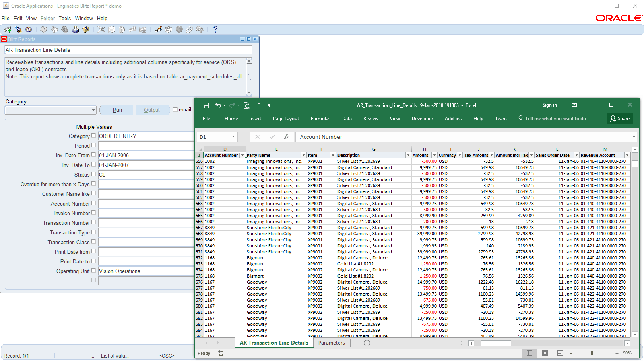Open the Oracle Tools menu
Screen dimensions: 644x362
click(x=65, y=19)
